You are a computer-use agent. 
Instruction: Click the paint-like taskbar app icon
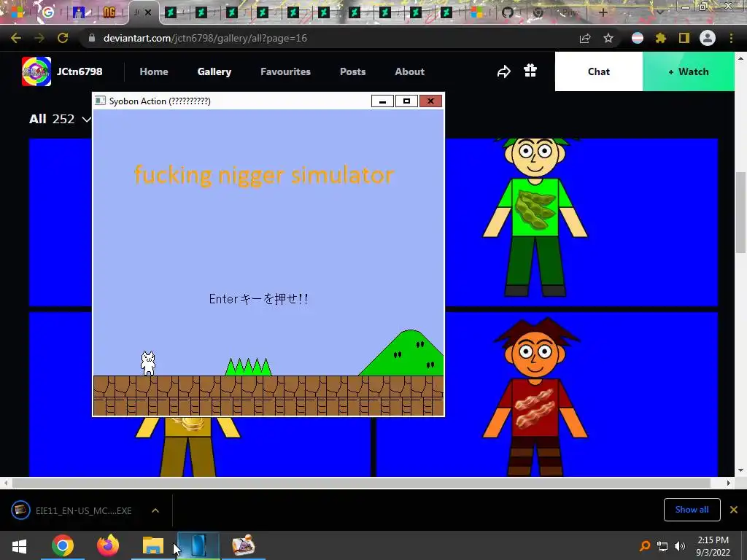coord(244,545)
